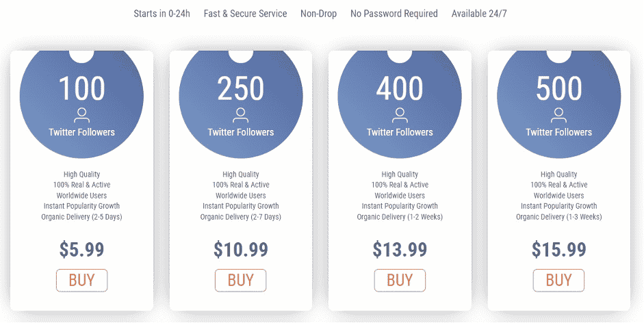Buy the 100 Twitter Followers package
The width and height of the screenshot is (644, 323).
(x=81, y=280)
